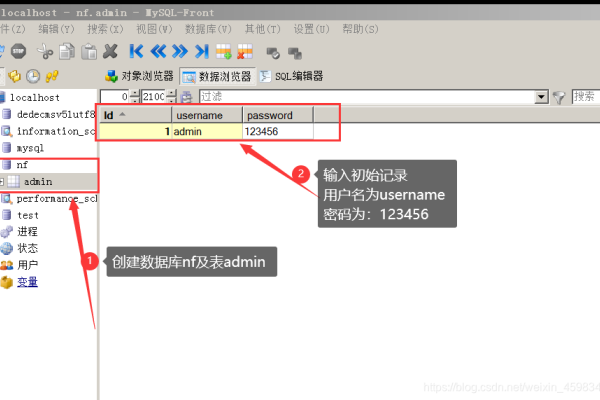Viewport: 600px width, 400px height.
Task: Switch to the SQL编辑器 tab
Action: 290,76
